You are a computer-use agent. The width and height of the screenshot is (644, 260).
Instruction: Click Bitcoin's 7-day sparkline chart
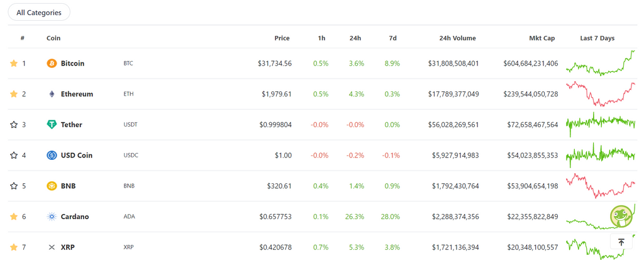pyautogui.click(x=601, y=63)
